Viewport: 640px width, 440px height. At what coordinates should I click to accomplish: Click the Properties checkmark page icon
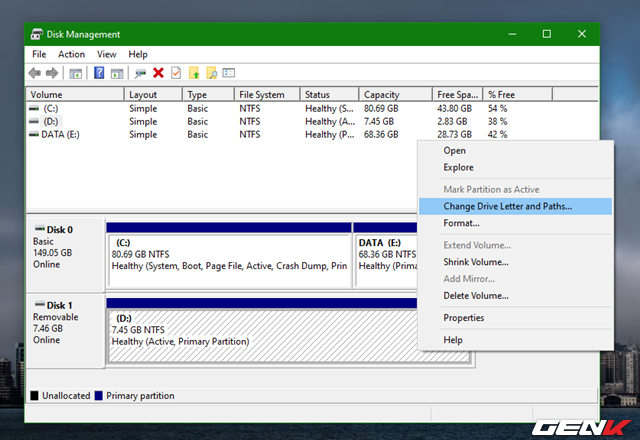[176, 73]
